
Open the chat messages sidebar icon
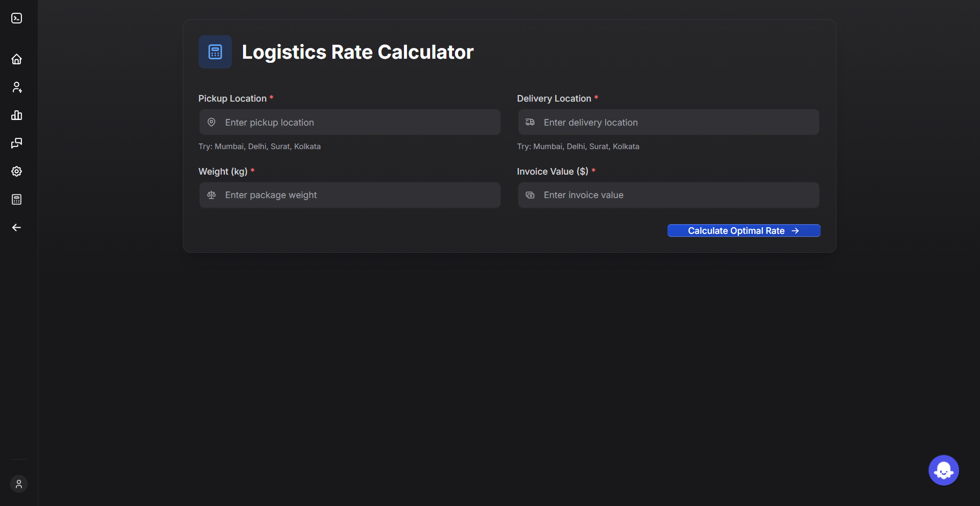17,143
